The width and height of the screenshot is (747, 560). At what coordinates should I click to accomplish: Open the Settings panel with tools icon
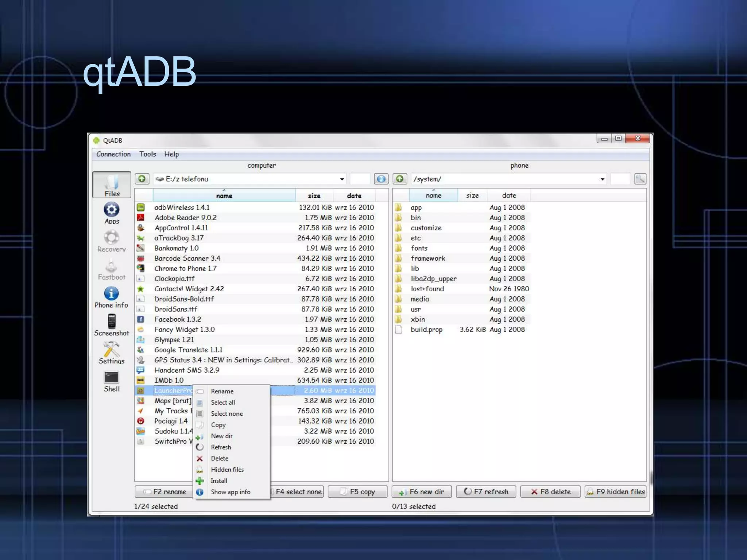tap(111, 353)
